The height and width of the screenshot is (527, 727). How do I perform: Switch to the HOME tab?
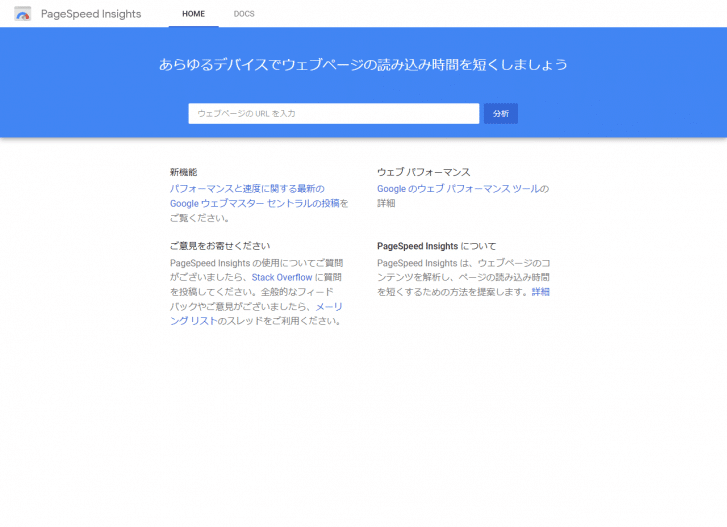coord(193,14)
